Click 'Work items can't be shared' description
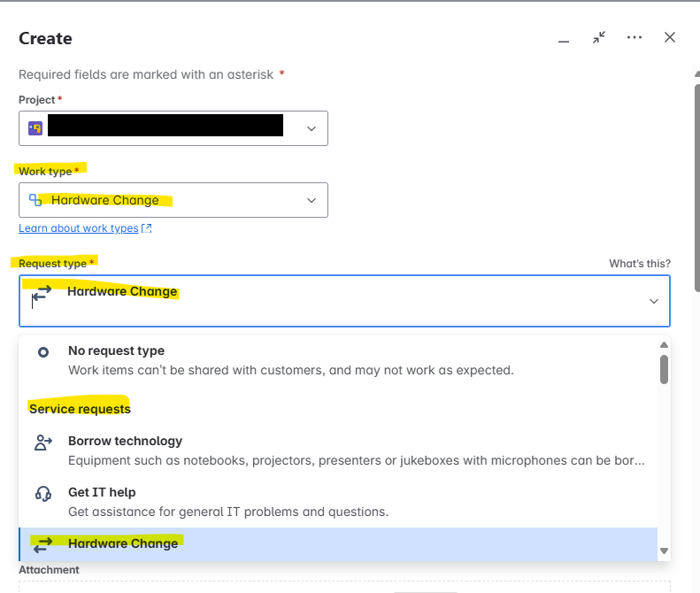 [291, 370]
